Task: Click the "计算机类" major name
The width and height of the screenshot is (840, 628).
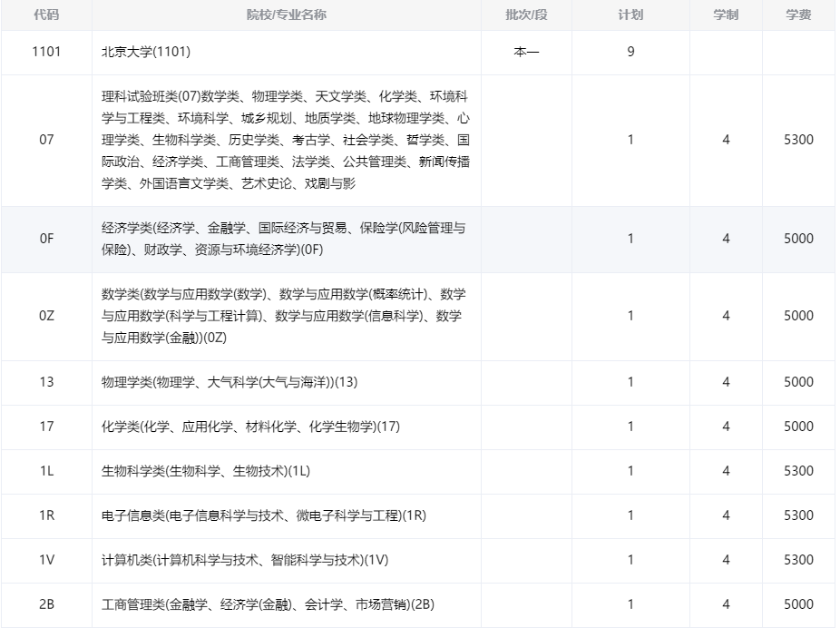Action: coord(245,560)
